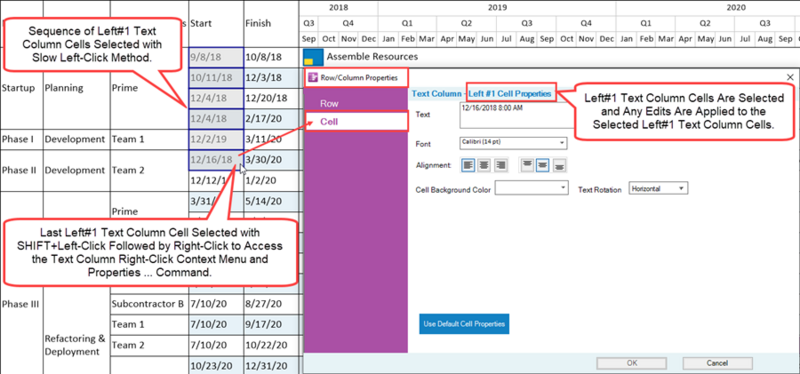Select the 12/20/18 Finish cell
This screenshot has width=800, height=374.
[x=271, y=98]
